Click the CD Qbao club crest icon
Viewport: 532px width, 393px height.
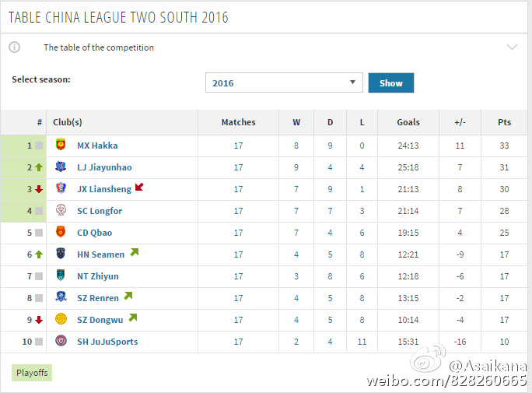point(61,232)
